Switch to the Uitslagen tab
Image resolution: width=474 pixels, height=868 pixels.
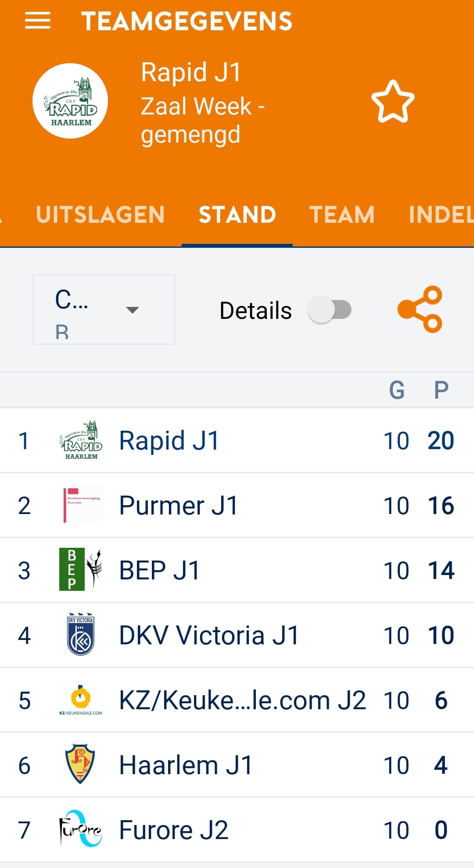[101, 214]
